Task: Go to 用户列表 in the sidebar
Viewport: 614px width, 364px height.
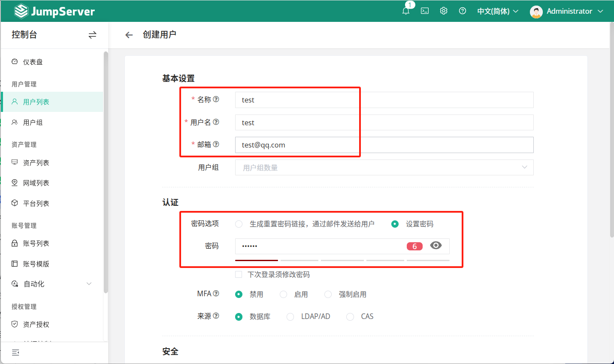Action: [52, 102]
